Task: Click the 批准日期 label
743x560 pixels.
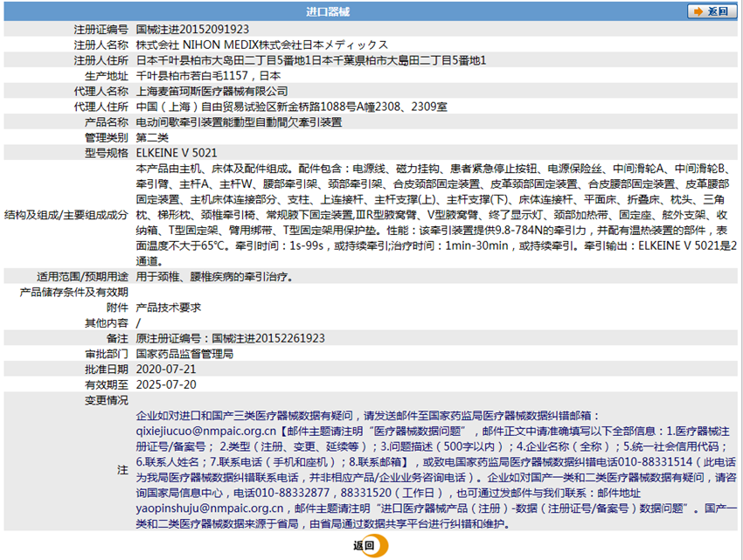Action: tap(106, 370)
